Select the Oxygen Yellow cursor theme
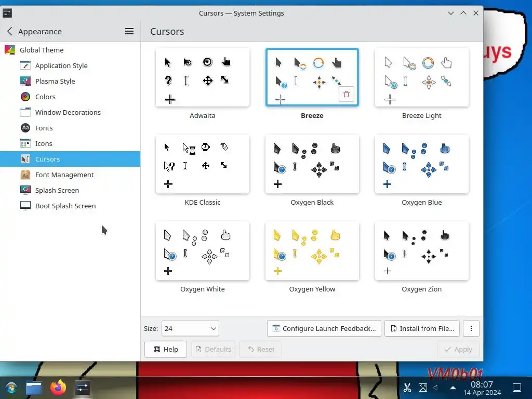Screen dimensions: 532x399 pyautogui.click(x=312, y=251)
